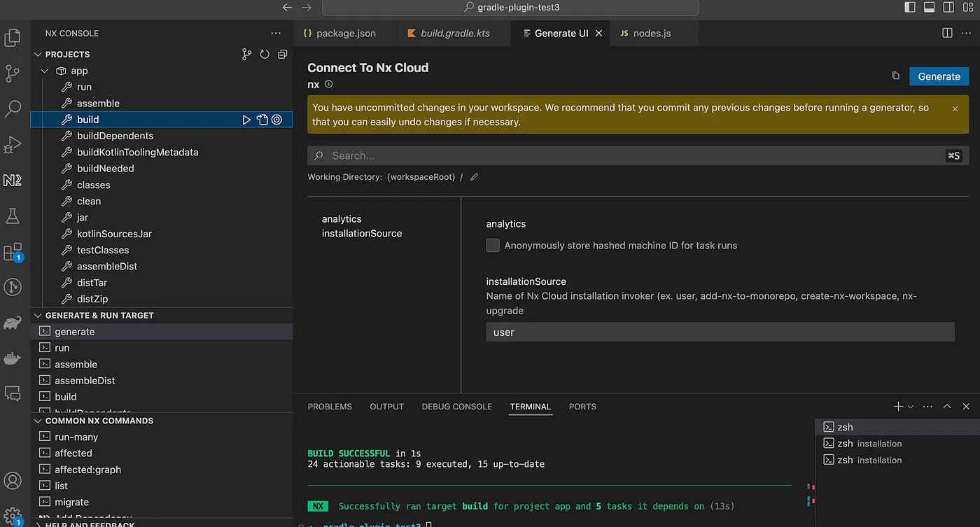This screenshot has height=527, width=980.
Task: Switch to the build.gradle.kts tab
Action: coord(454,33)
